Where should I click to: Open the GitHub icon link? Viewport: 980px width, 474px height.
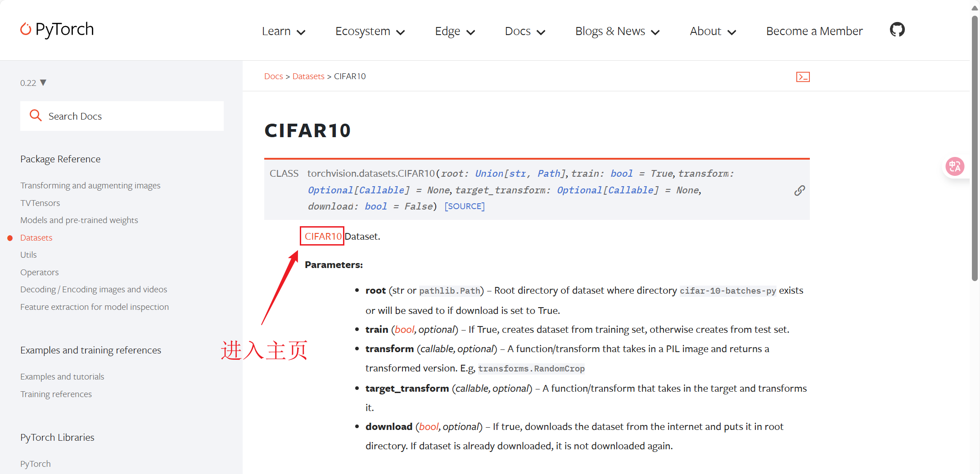pos(897,30)
